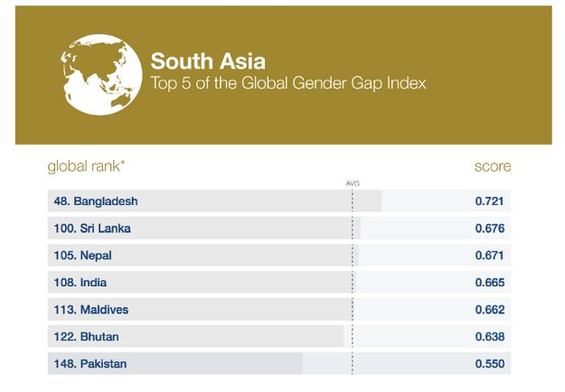Select the Maldives rank entry
The height and width of the screenshot is (392, 565).
[91, 310]
